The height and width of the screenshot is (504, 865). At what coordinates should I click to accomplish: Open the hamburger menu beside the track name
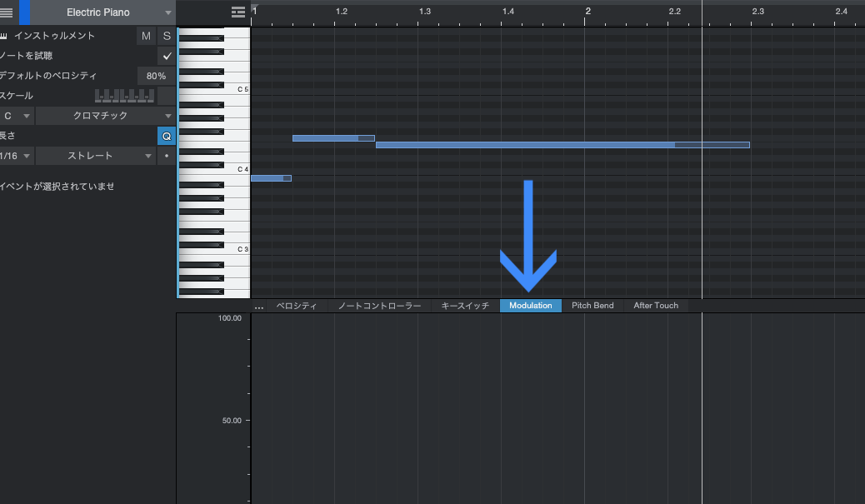(x=7, y=12)
